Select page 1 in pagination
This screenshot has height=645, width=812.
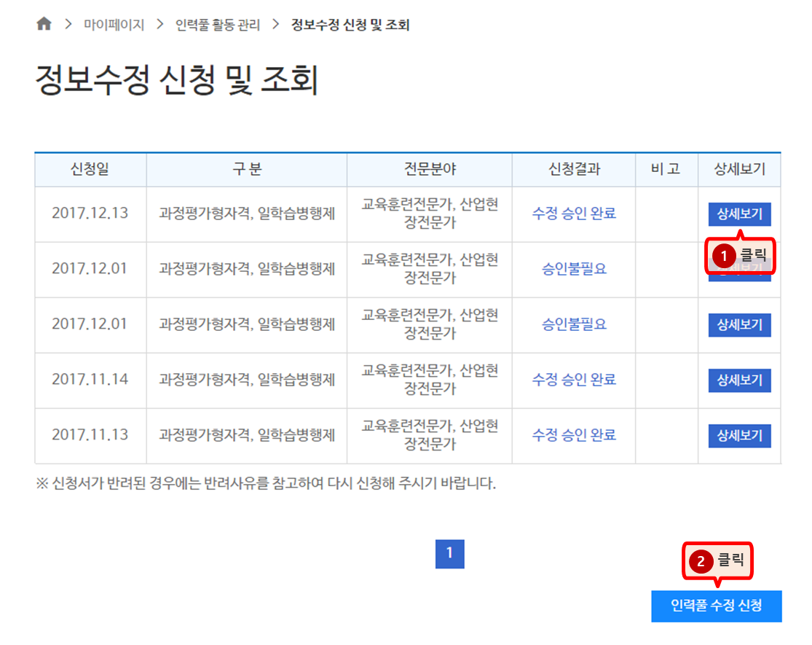pos(449,554)
